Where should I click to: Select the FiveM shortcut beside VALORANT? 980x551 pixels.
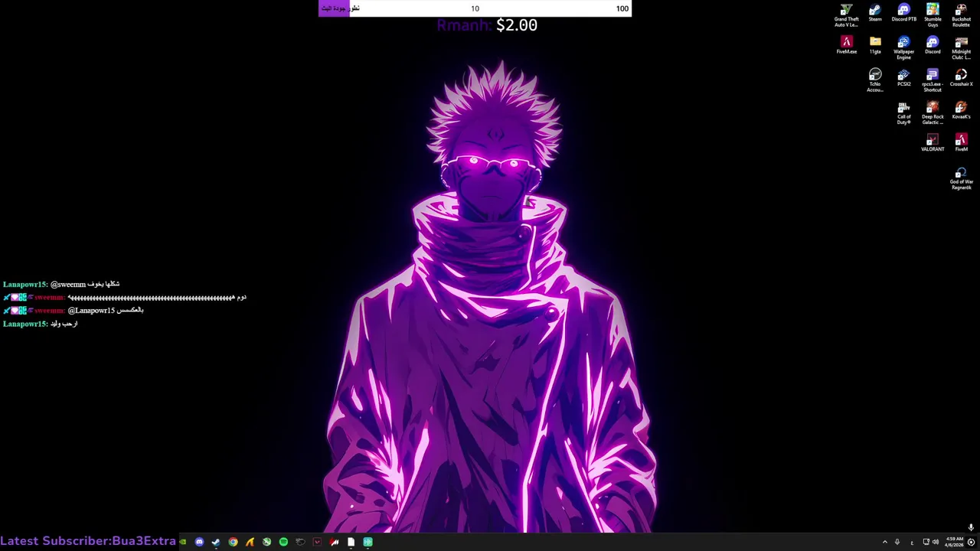click(961, 143)
